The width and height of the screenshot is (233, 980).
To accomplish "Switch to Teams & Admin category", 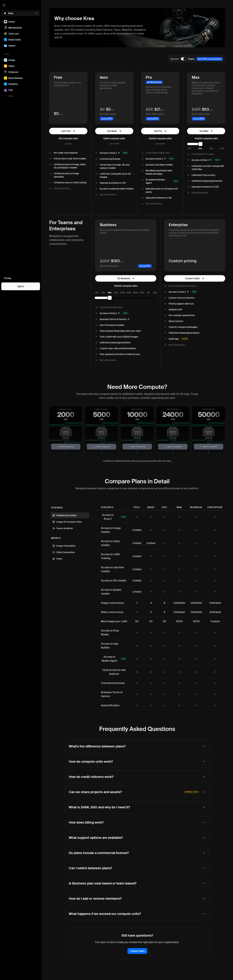I will point(70,528).
